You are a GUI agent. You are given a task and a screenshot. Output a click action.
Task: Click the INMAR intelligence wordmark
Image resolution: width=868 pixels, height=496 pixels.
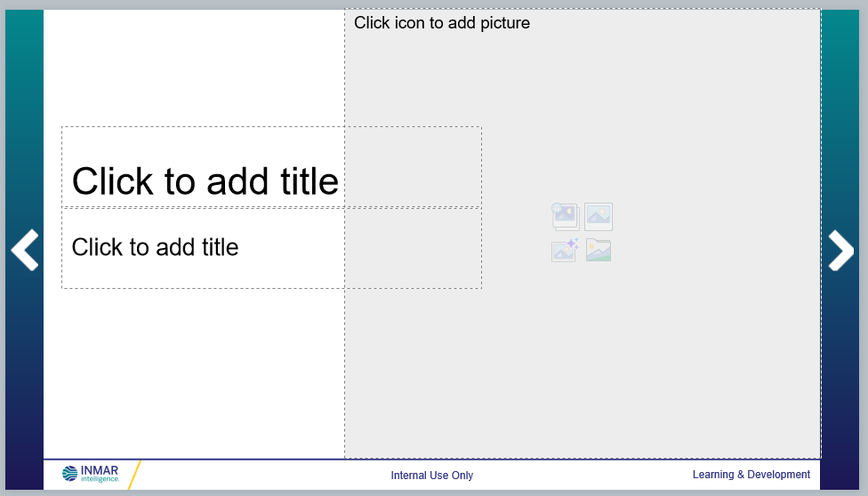pos(100,473)
